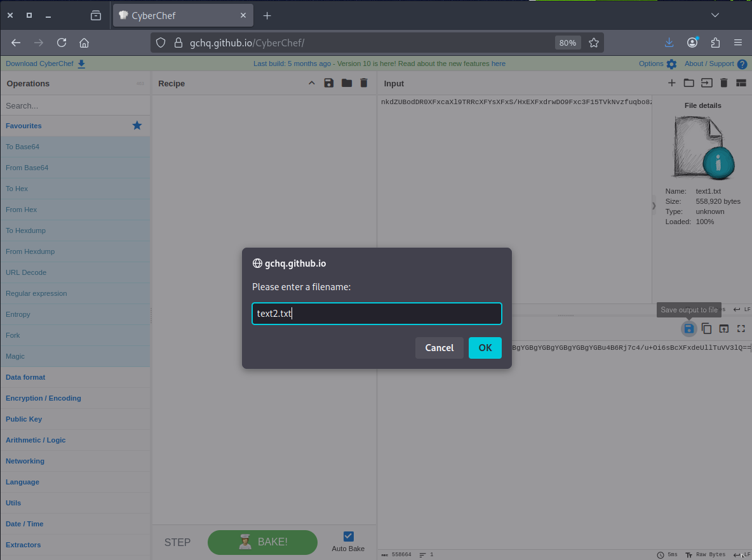
Task: Reset the input pane layout
Action: (741, 83)
